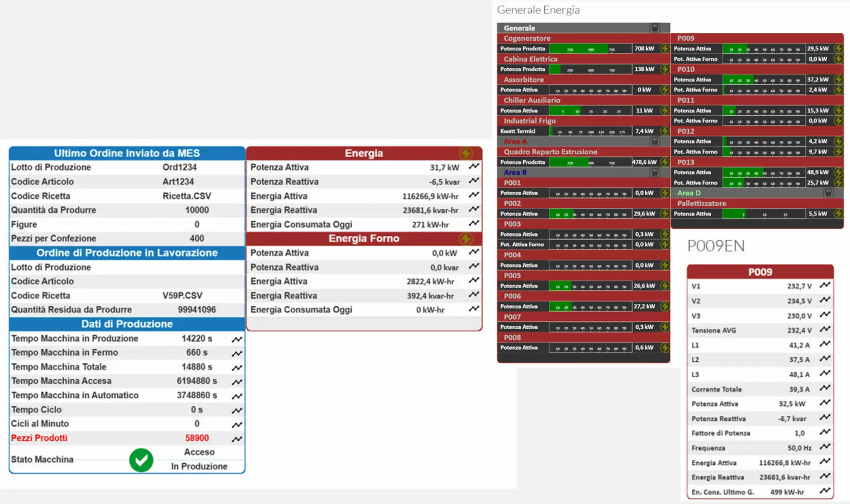Click lightning icon in Energia Forno header

point(466,239)
